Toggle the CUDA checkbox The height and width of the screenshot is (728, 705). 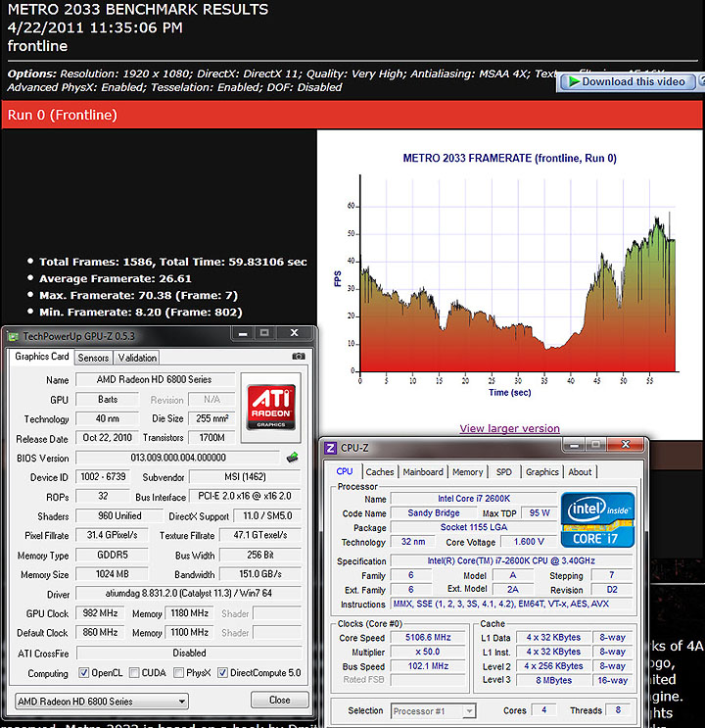tap(134, 672)
